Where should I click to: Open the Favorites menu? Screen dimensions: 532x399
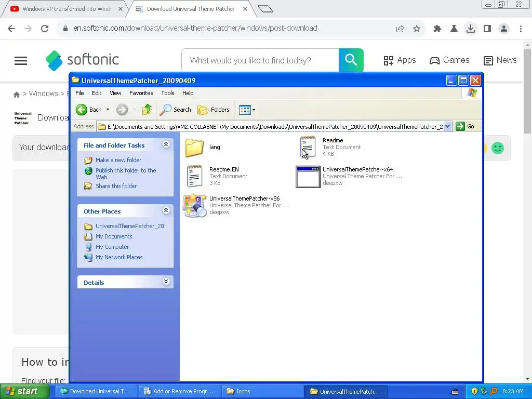141,93
